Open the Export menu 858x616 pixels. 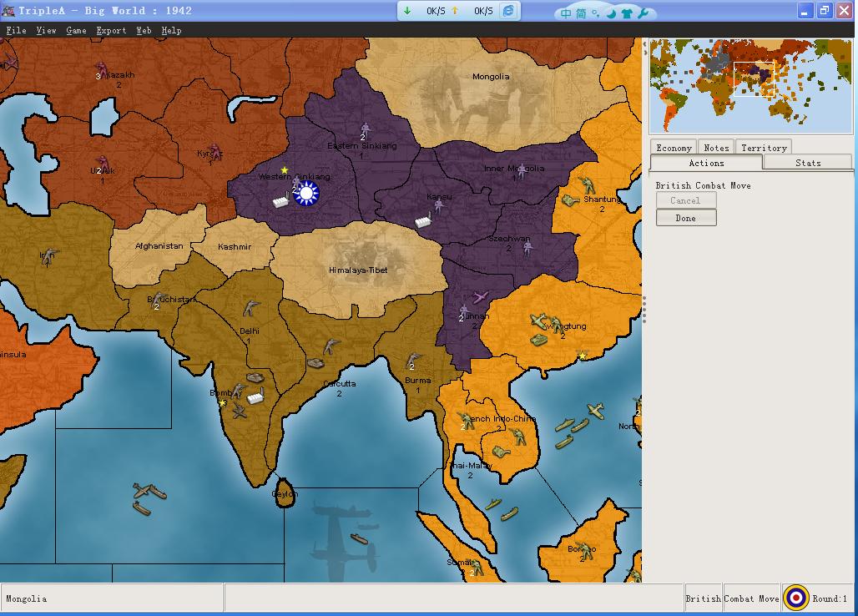click(x=111, y=31)
